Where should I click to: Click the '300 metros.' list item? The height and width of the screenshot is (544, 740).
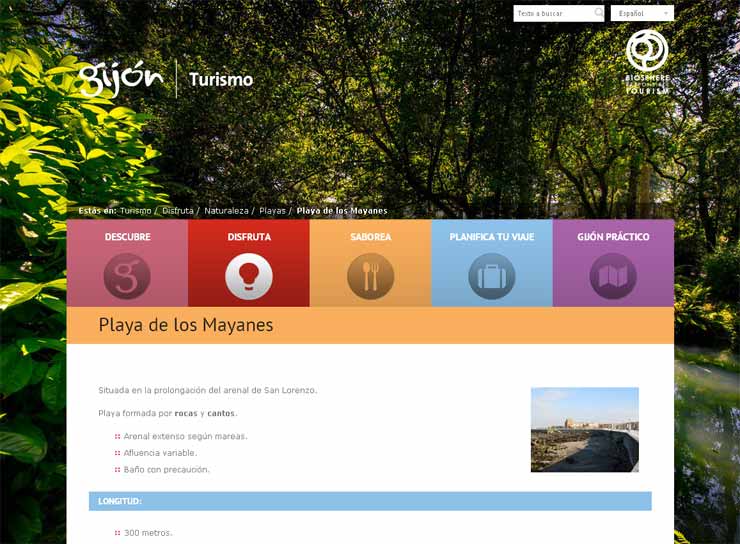148,533
